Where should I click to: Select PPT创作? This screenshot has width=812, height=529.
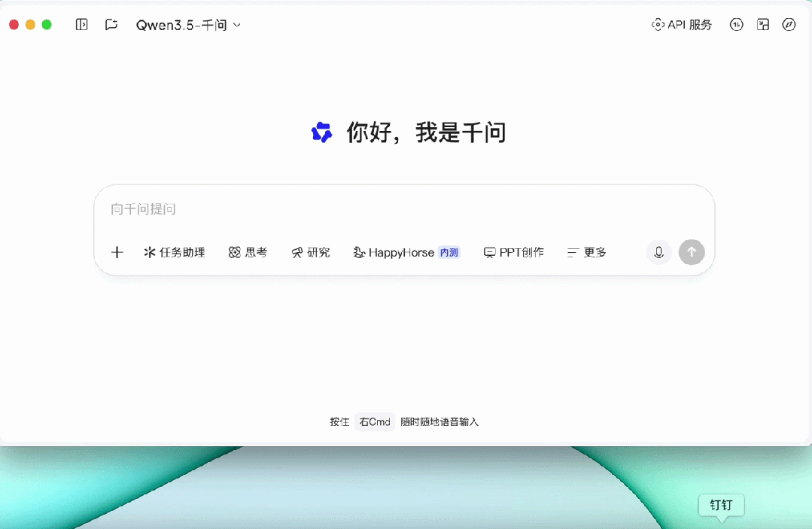[514, 252]
